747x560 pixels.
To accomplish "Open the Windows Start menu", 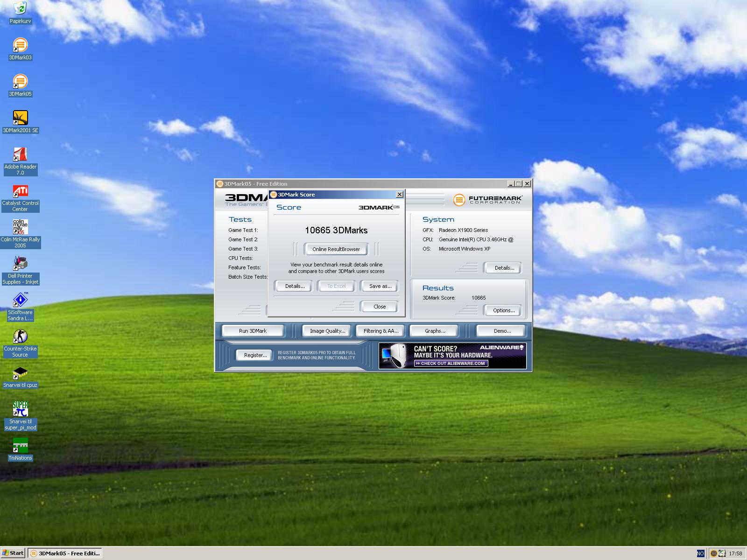I will click(x=13, y=553).
